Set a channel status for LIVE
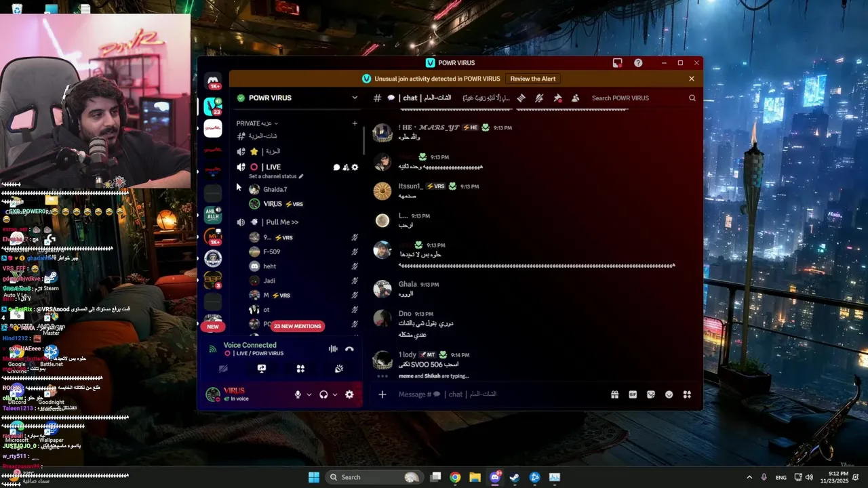 tap(276, 176)
